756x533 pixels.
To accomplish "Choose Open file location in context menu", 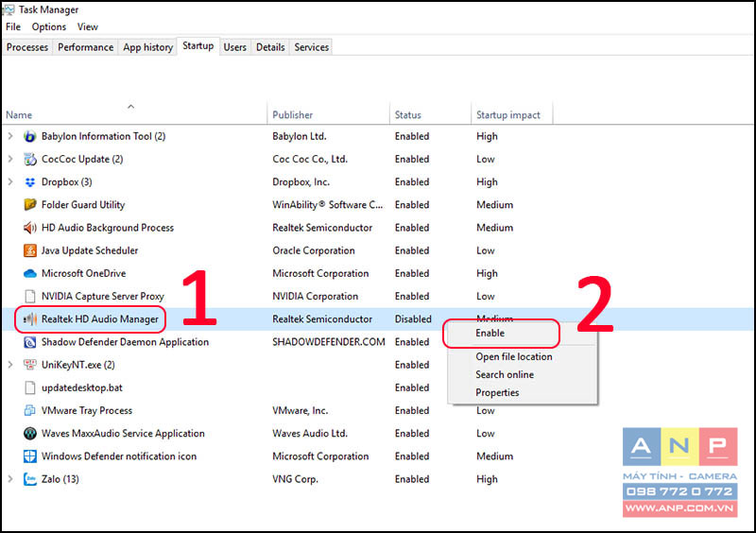I will pyautogui.click(x=514, y=357).
